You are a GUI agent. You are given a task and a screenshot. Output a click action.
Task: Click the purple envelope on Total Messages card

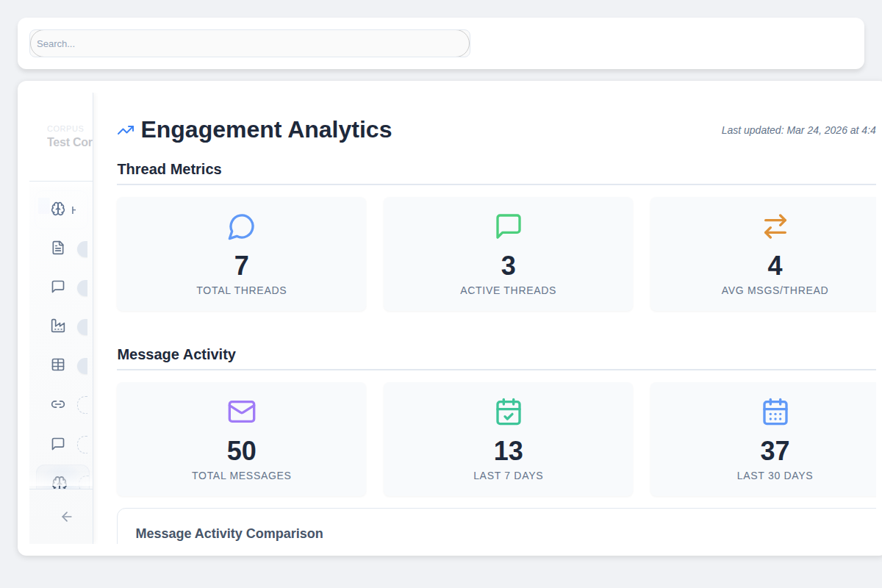tap(241, 412)
